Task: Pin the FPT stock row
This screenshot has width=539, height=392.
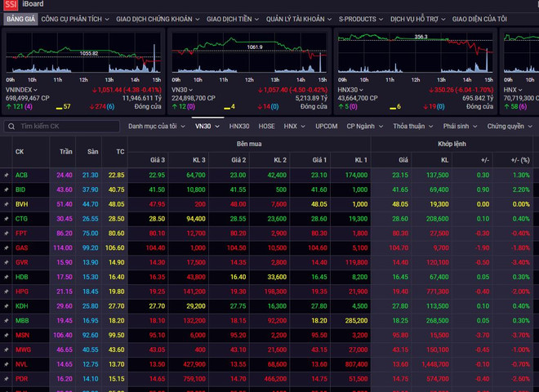Action: (x=6, y=233)
